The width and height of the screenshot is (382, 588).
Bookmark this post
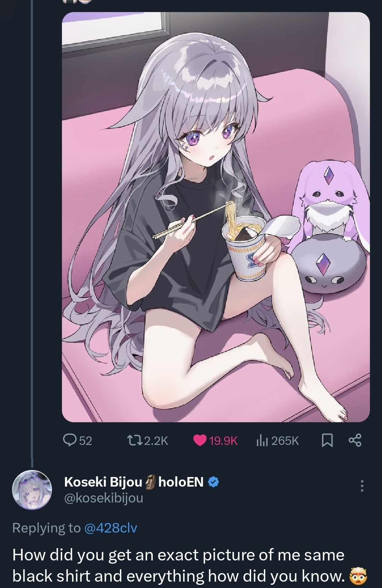point(328,440)
